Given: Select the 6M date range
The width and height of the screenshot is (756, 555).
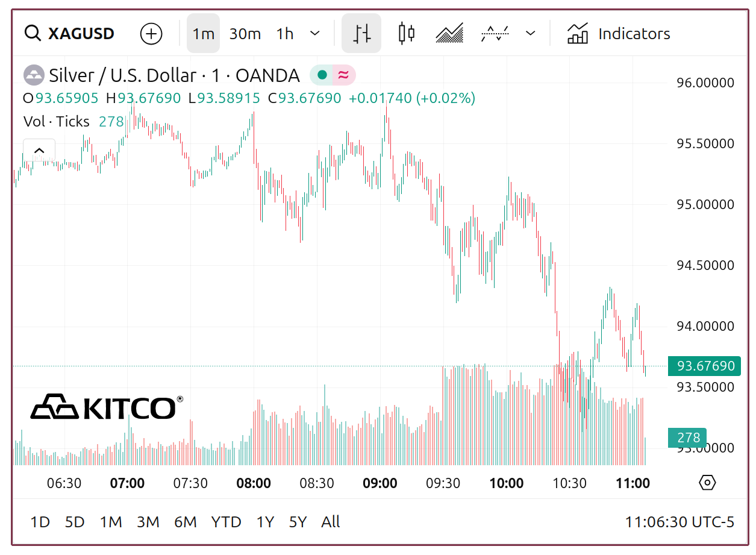Looking at the screenshot, I should [x=186, y=522].
